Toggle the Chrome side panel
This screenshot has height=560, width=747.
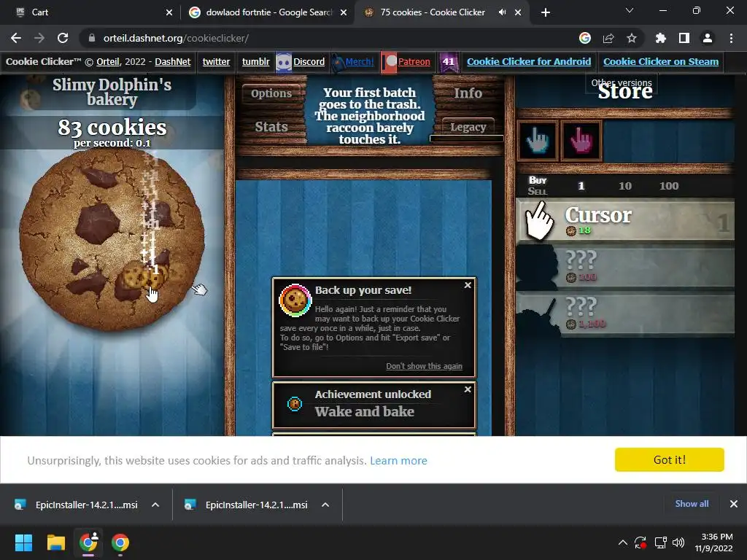[684, 38]
